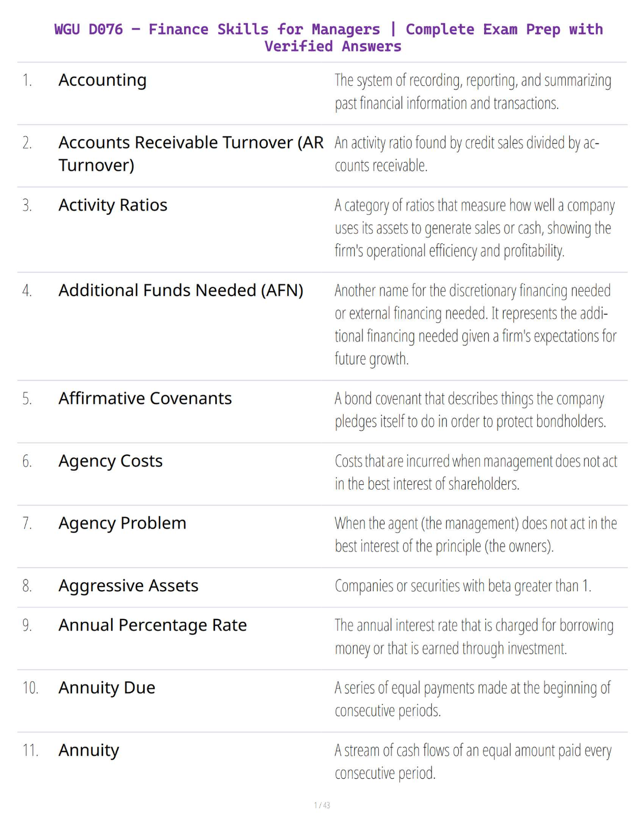Select the Annuity term in row 11
This screenshot has width=644, height=834.
point(89,751)
